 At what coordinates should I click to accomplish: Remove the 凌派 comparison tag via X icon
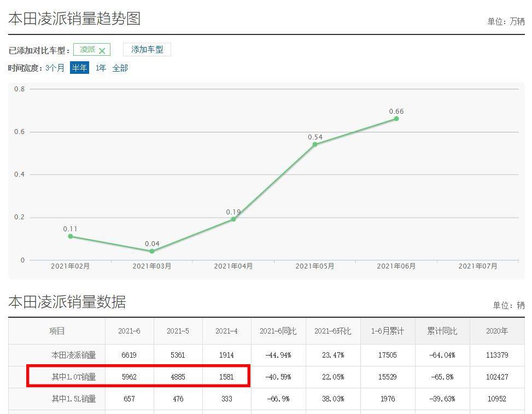(102, 50)
